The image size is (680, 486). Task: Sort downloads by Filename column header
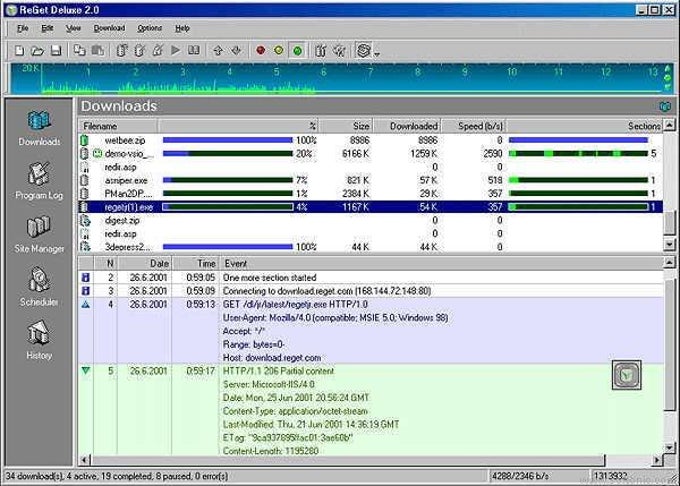100,127
